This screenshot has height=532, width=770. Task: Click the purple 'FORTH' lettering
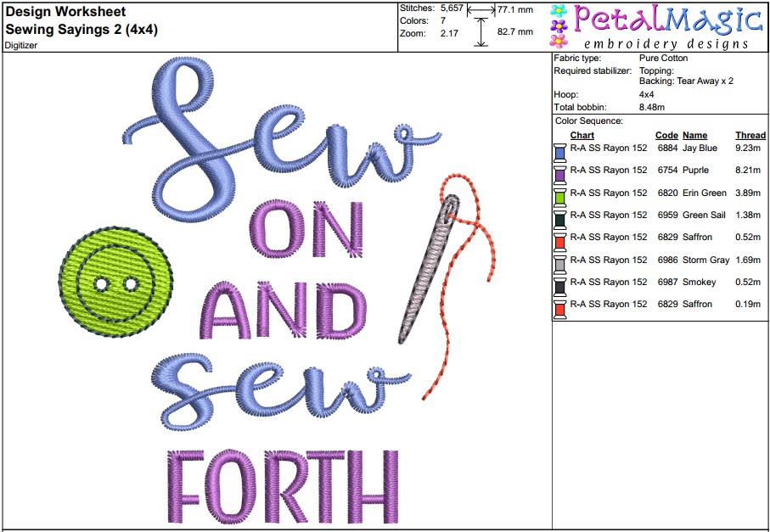click(284, 486)
